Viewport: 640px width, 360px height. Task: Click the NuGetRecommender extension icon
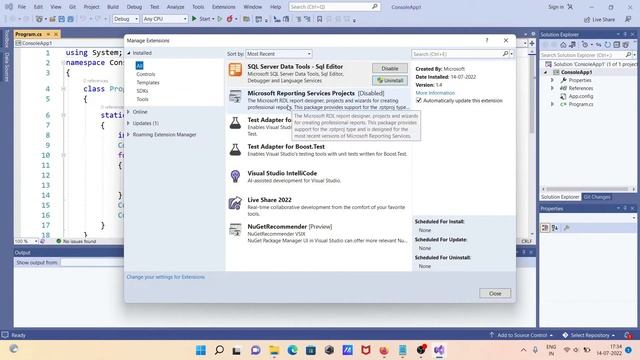click(235, 230)
